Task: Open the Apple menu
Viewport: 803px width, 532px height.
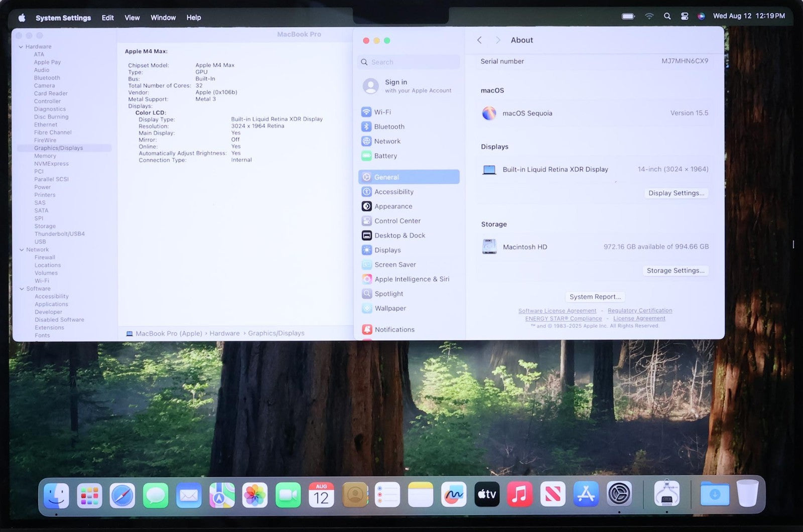Action: click(22, 18)
